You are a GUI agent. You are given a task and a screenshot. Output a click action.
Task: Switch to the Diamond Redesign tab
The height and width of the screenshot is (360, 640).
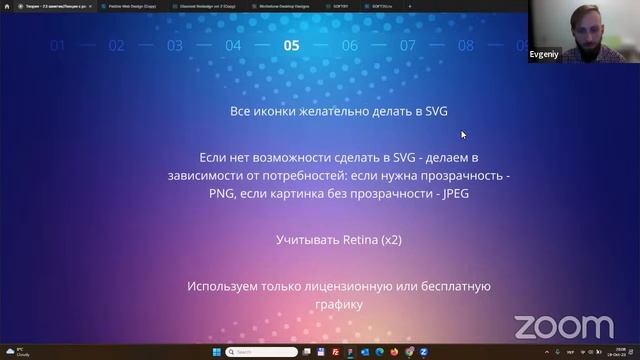pos(204,6)
